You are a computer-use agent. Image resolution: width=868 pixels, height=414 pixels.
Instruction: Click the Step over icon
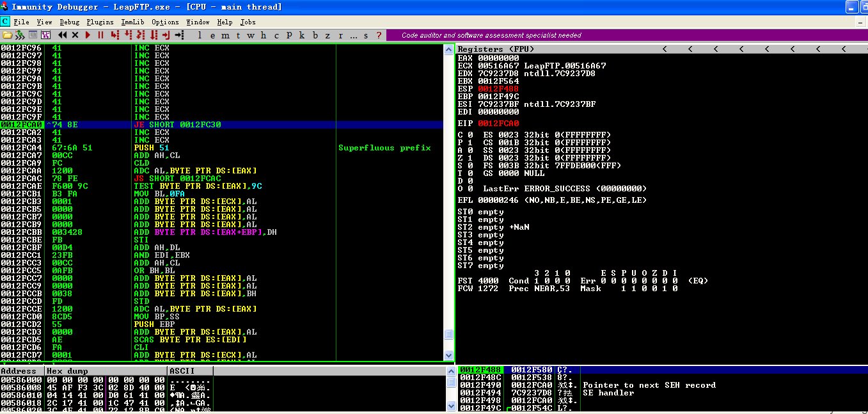128,35
